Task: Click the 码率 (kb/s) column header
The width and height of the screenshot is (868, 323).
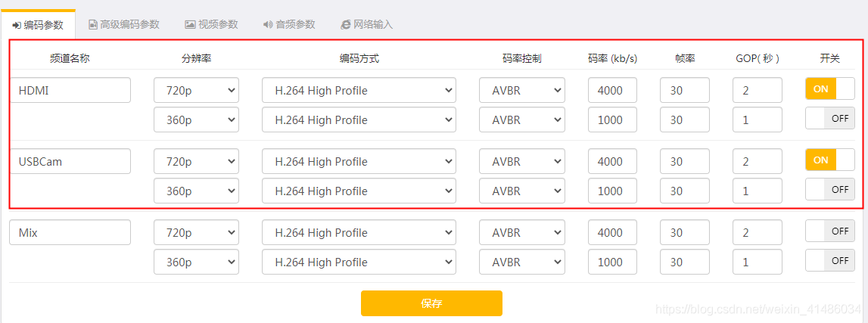Action: tap(612, 59)
